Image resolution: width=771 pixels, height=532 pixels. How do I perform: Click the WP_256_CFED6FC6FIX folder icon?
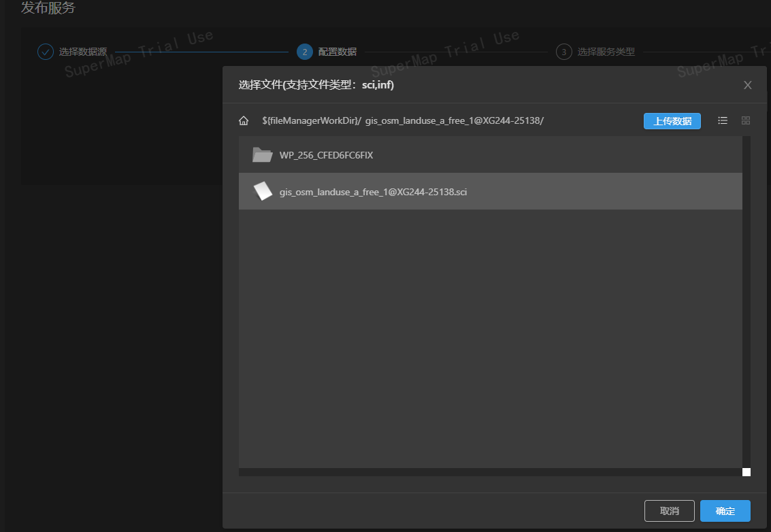tap(262, 155)
